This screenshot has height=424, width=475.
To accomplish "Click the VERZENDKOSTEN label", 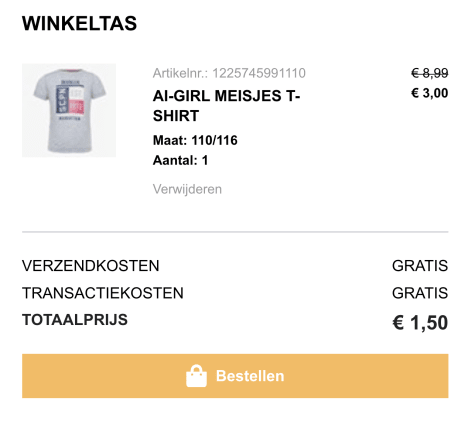I will [91, 266].
